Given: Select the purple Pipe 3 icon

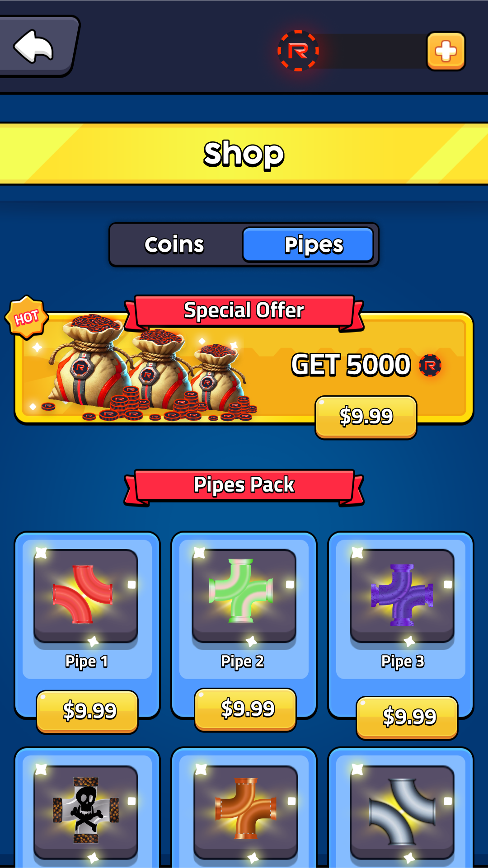Looking at the screenshot, I should pyautogui.click(x=402, y=595).
